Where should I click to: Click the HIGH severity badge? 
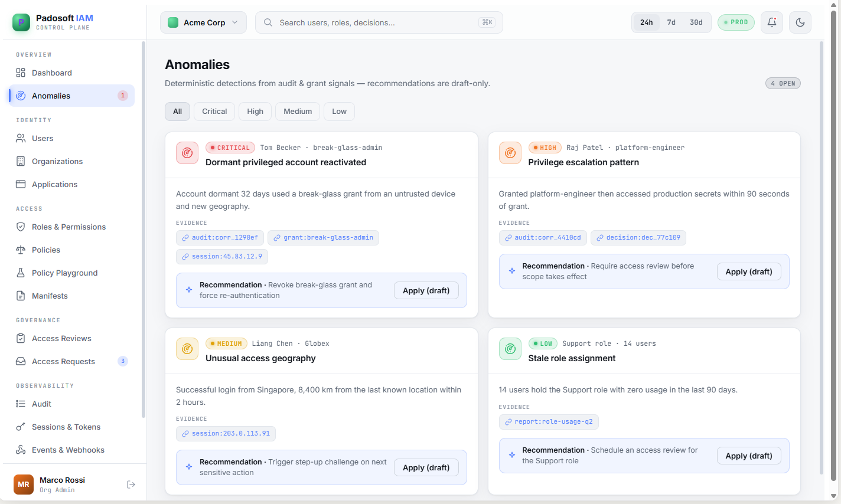click(545, 148)
